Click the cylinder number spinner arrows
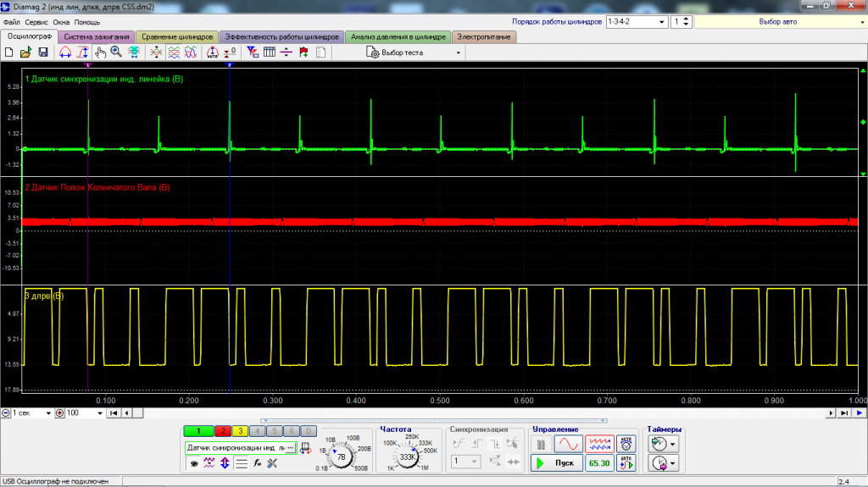This screenshot has height=487, width=868. click(x=687, y=21)
